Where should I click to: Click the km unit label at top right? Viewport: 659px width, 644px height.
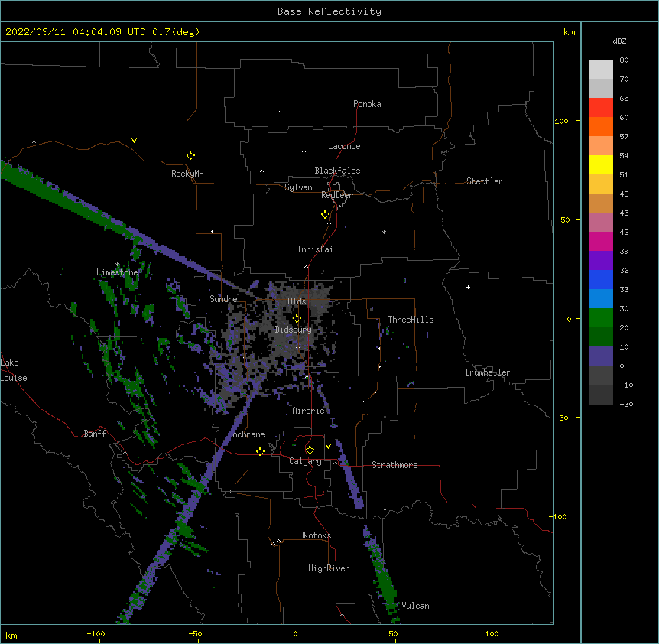point(569,32)
